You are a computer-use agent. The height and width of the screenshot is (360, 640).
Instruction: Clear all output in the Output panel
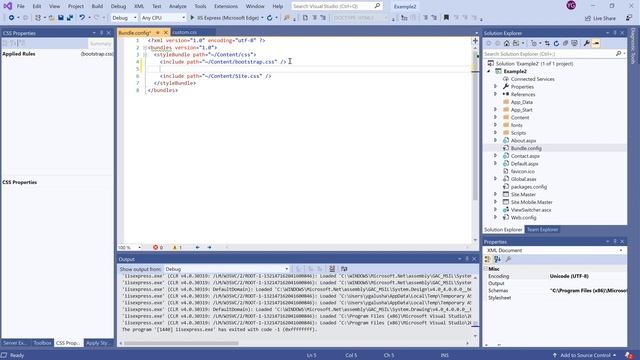(332, 269)
